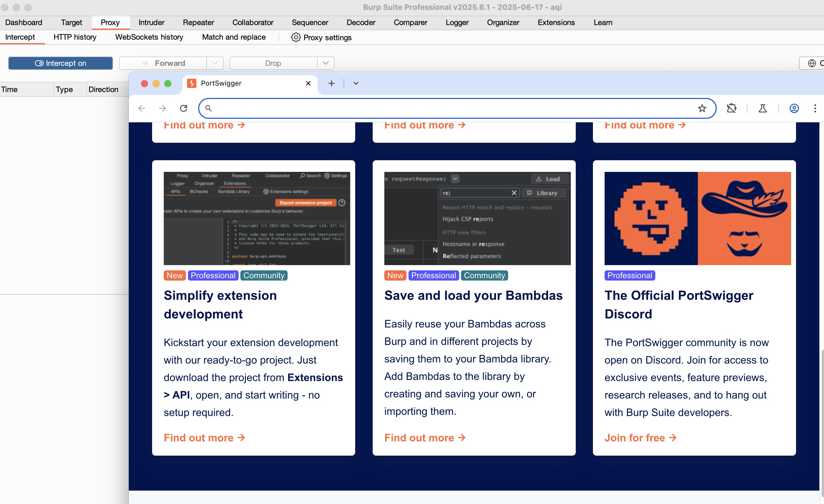824x504 pixels.
Task: Open browser three-dot menu
Action: [x=815, y=108]
